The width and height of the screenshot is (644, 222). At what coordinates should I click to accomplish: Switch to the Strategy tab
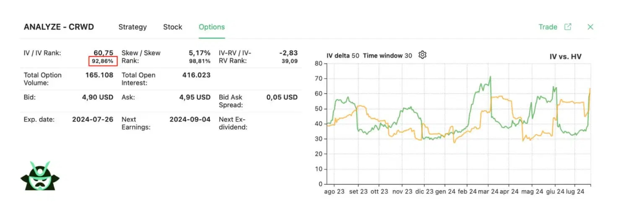[x=132, y=27]
